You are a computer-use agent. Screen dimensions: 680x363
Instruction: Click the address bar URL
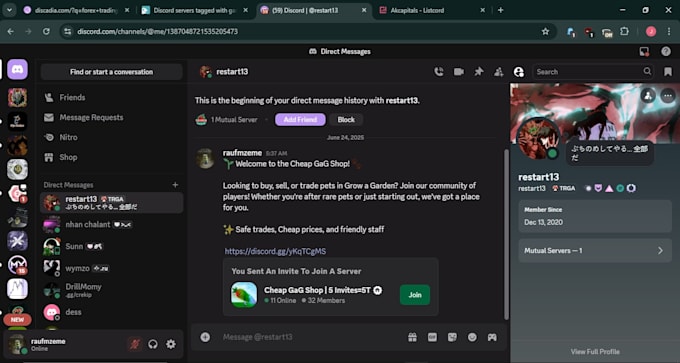[157, 31]
